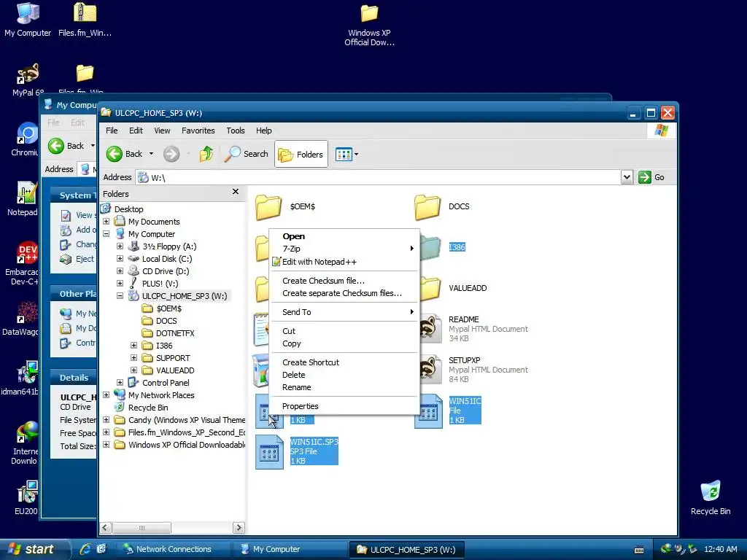
Task: Select My Network Places in tree
Action: pos(161,395)
